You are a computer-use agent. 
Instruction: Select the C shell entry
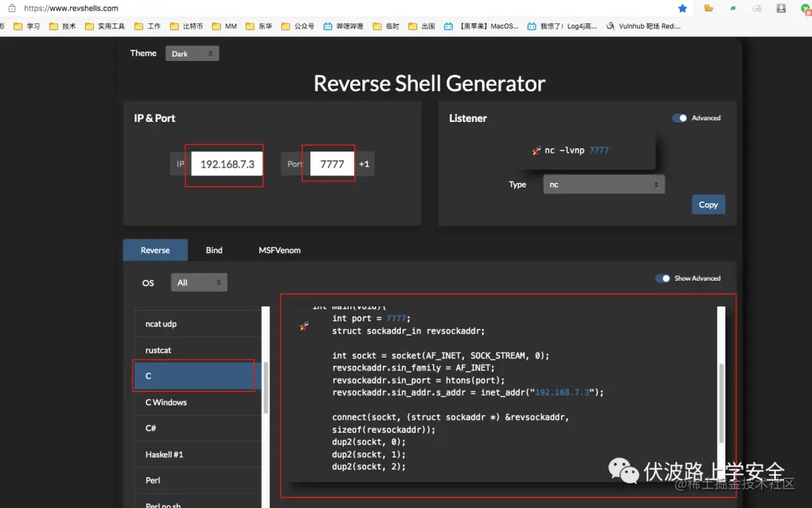198,376
